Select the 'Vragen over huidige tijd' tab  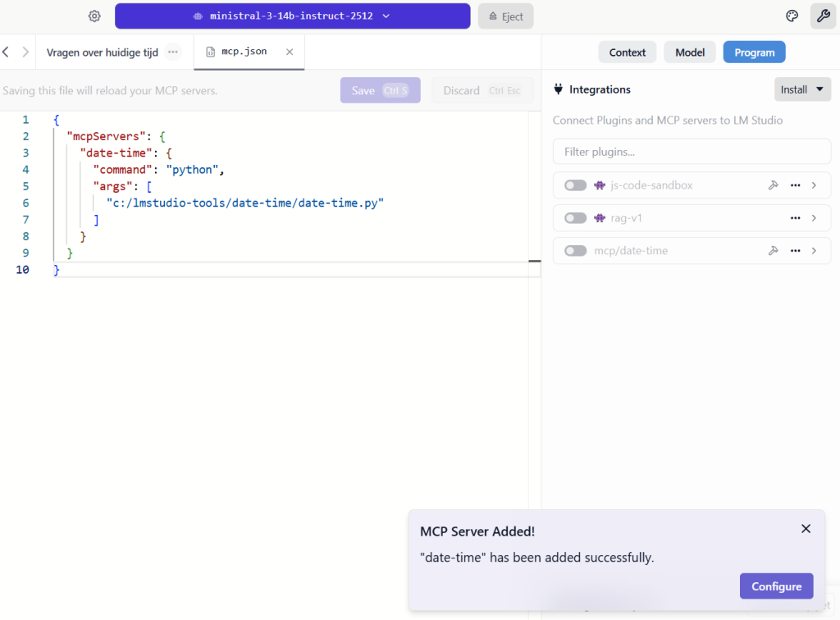pos(101,52)
